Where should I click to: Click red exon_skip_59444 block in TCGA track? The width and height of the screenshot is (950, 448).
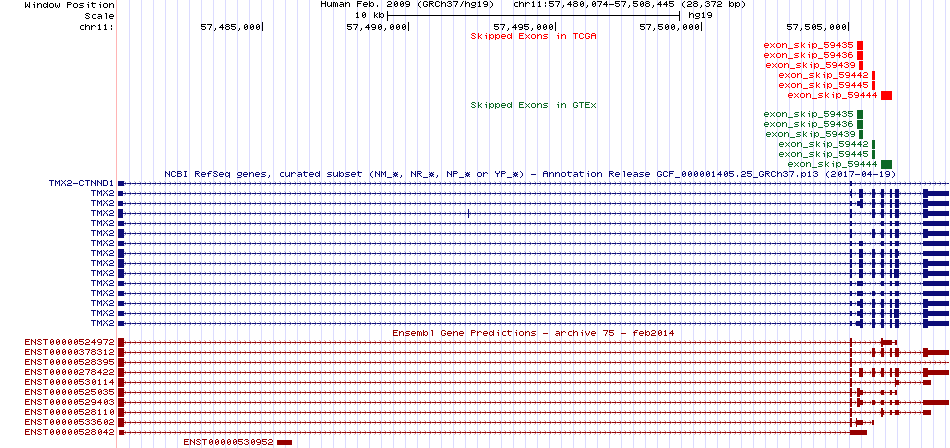coord(886,95)
